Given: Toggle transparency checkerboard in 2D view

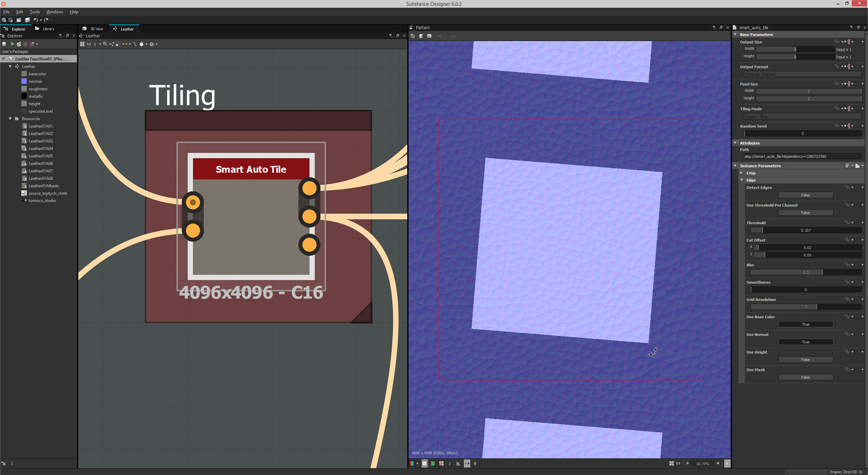Looking at the screenshot, I should click(x=424, y=463).
